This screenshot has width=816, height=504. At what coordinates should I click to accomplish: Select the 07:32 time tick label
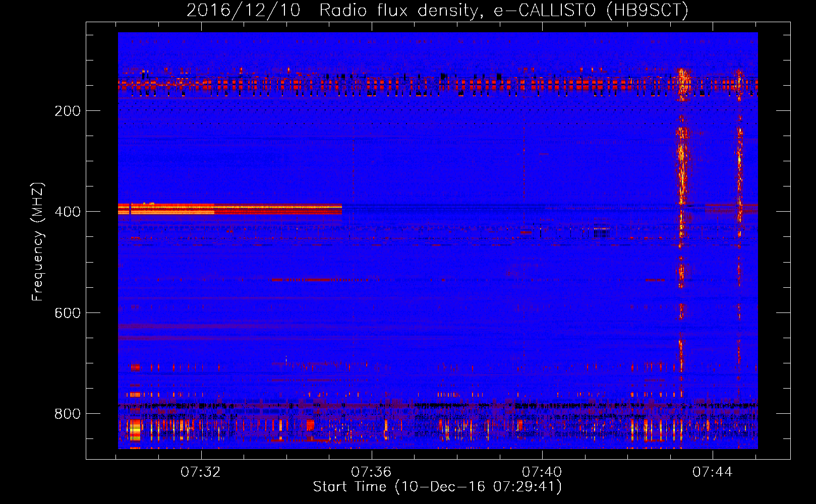click(201, 472)
